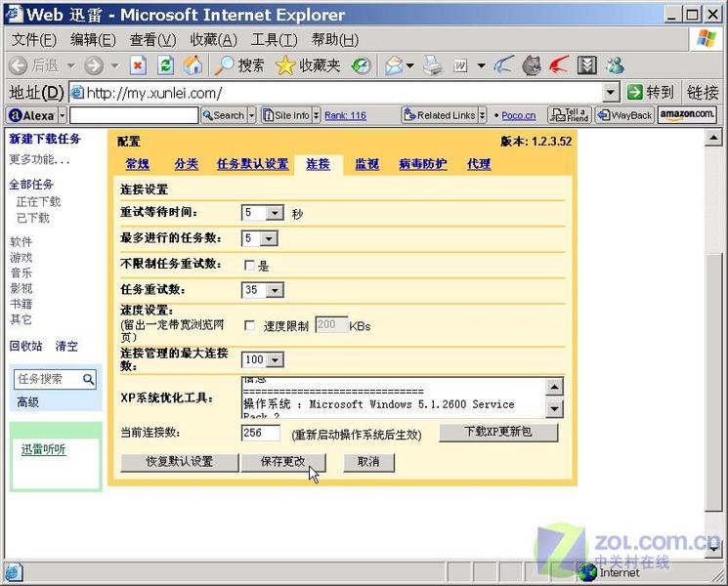
Task: Open the 最多进行的任务数 dropdown
Action: click(269, 239)
